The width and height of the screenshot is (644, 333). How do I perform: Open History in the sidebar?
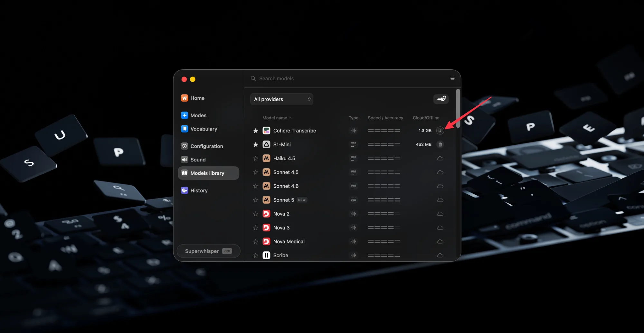(x=208, y=191)
